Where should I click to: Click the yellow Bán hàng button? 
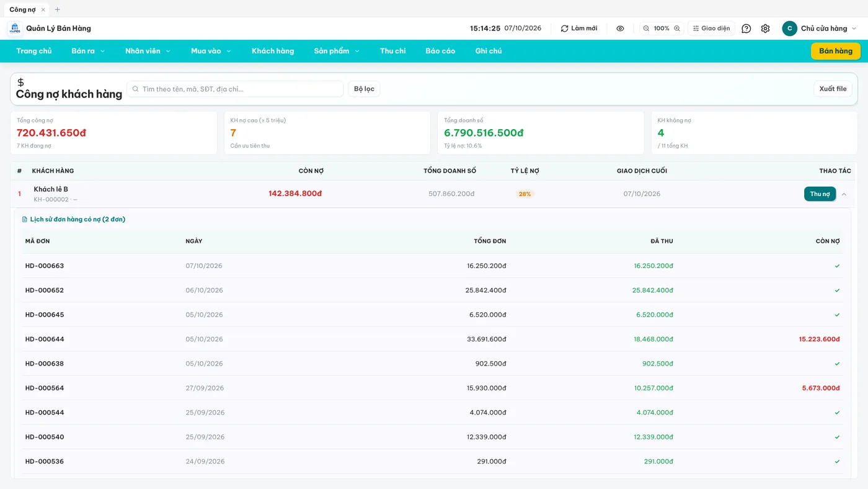tap(836, 51)
